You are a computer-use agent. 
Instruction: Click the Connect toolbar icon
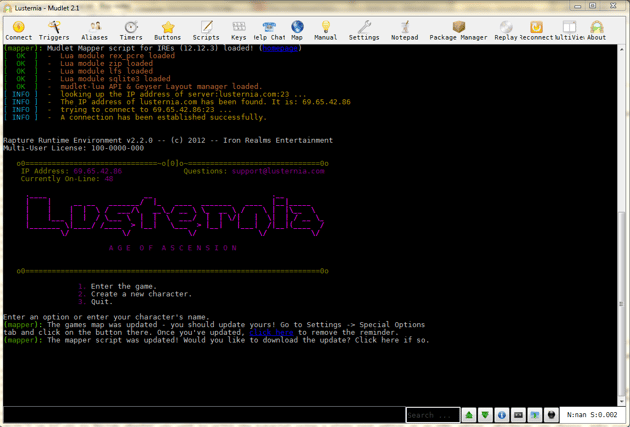click(18, 30)
